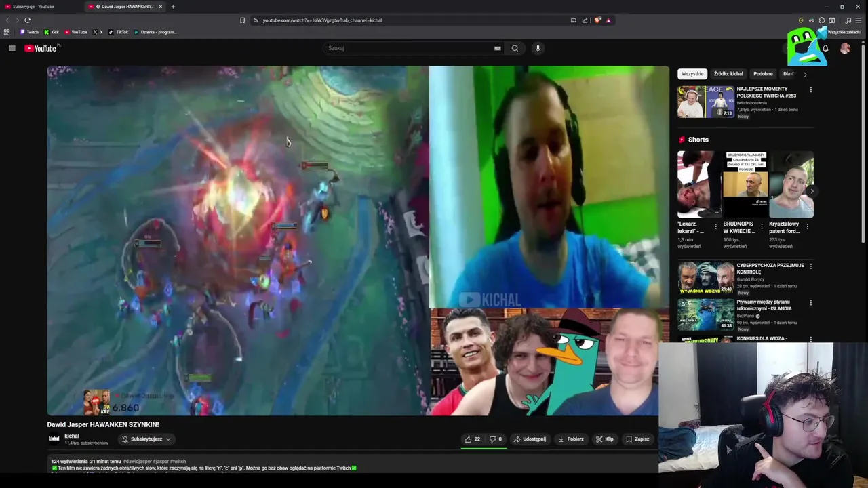Expand the Subskrybujesz subscription dropdown
The height and width of the screenshot is (488, 868).
pos(146,439)
